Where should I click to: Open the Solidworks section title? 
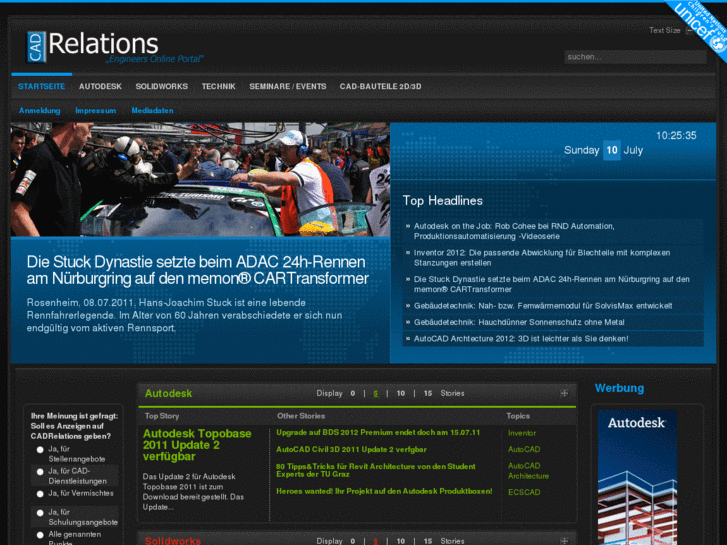coord(172,541)
